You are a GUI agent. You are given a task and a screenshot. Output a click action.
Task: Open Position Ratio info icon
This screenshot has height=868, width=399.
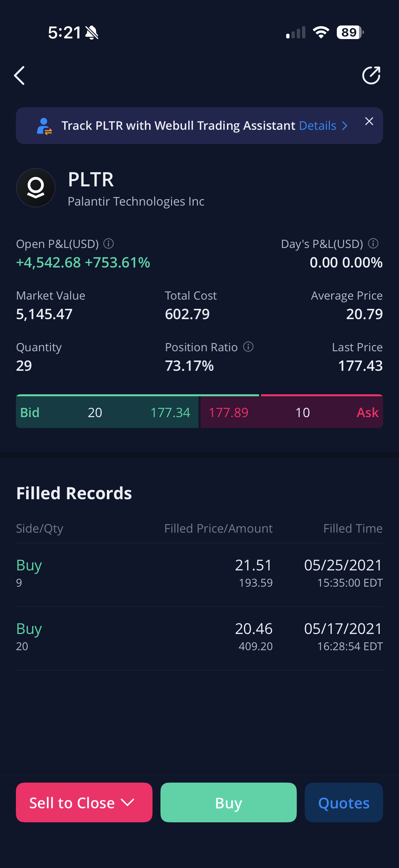click(248, 347)
